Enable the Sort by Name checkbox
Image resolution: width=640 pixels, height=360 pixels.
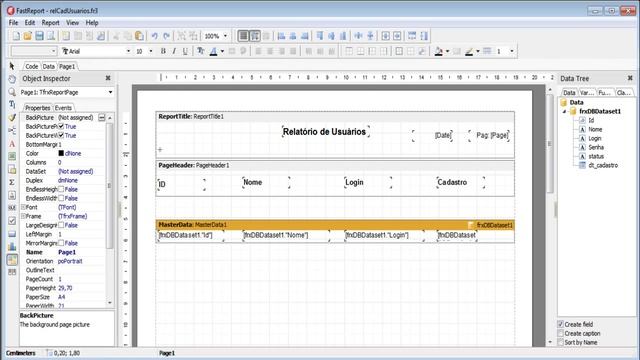[560, 342]
